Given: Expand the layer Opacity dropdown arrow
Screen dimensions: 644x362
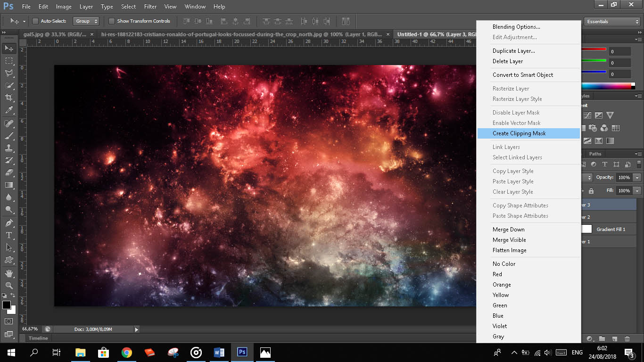Looking at the screenshot, I should pos(637,178).
